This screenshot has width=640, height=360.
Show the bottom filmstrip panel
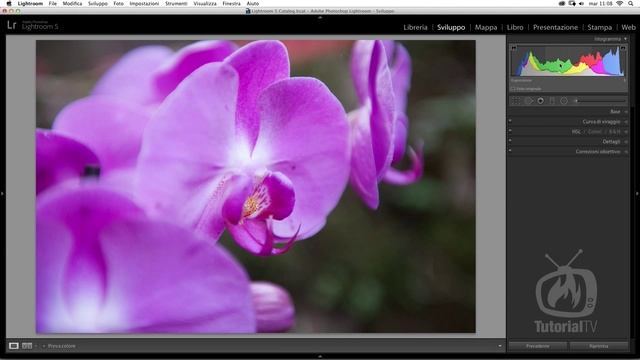[320, 357]
